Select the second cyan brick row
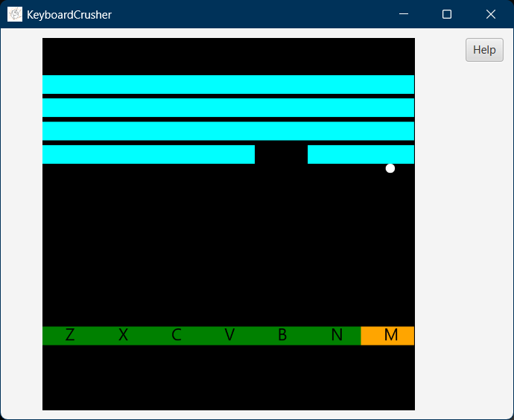This screenshot has width=514, height=420. (228, 108)
